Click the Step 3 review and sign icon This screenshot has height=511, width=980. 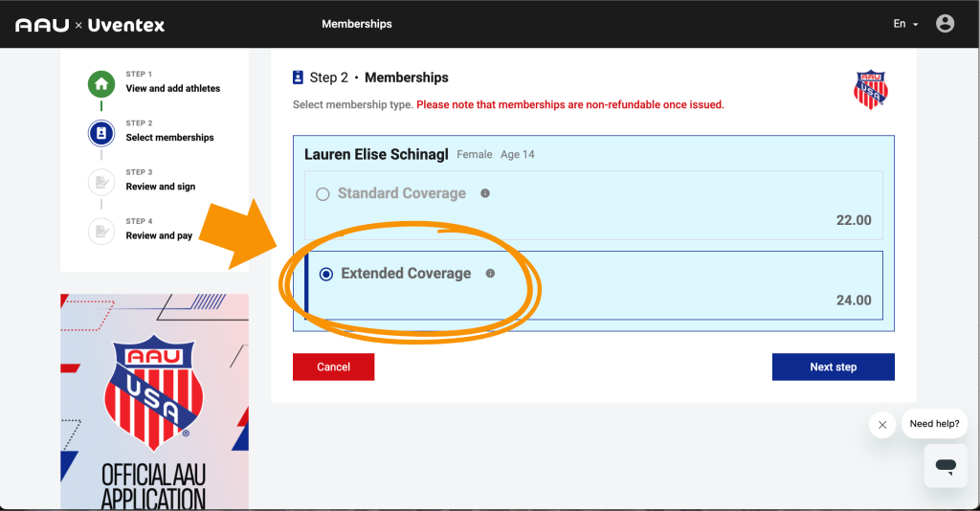[101, 182]
